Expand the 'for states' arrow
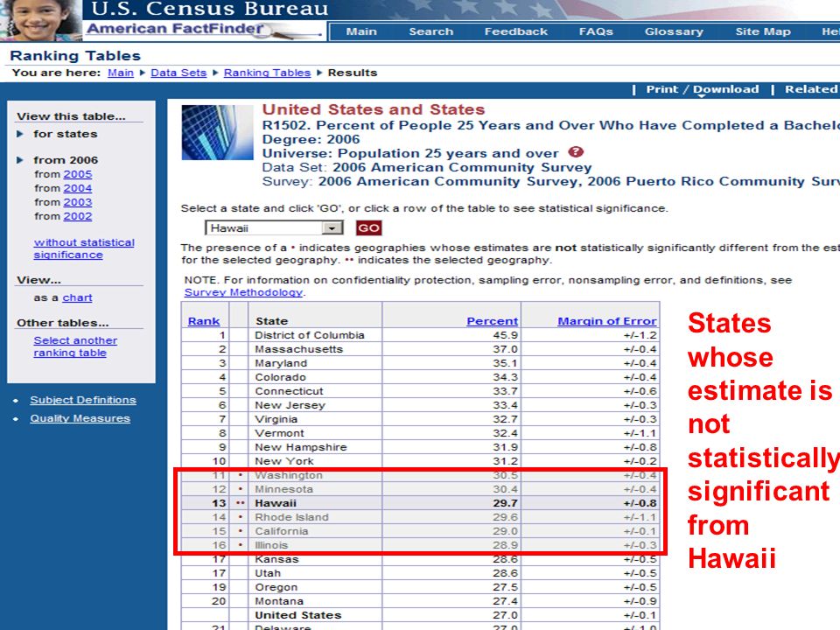Image resolution: width=840 pixels, height=630 pixels. tap(20, 134)
